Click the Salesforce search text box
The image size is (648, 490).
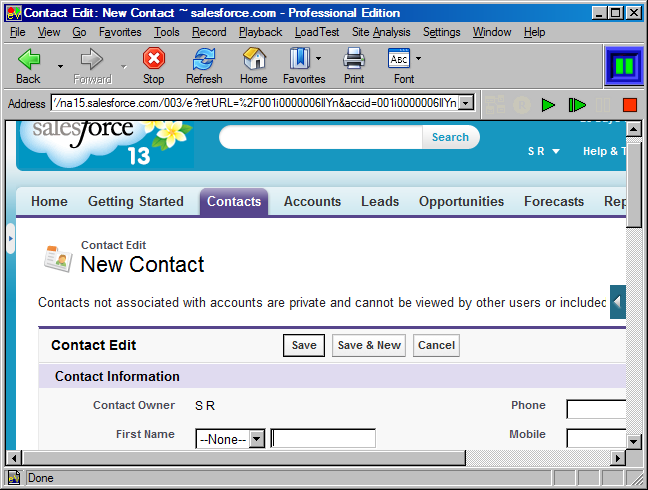(x=321, y=137)
